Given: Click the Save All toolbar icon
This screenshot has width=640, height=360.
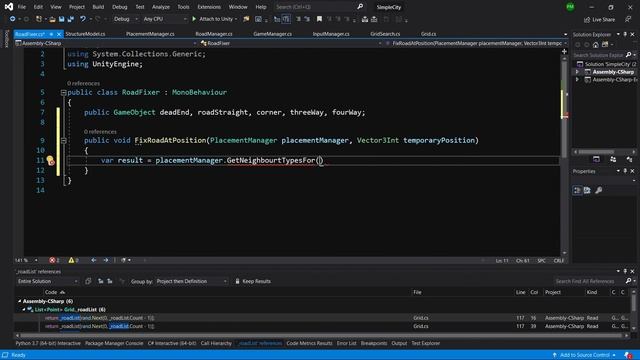Looking at the screenshot, I should (x=71, y=19).
